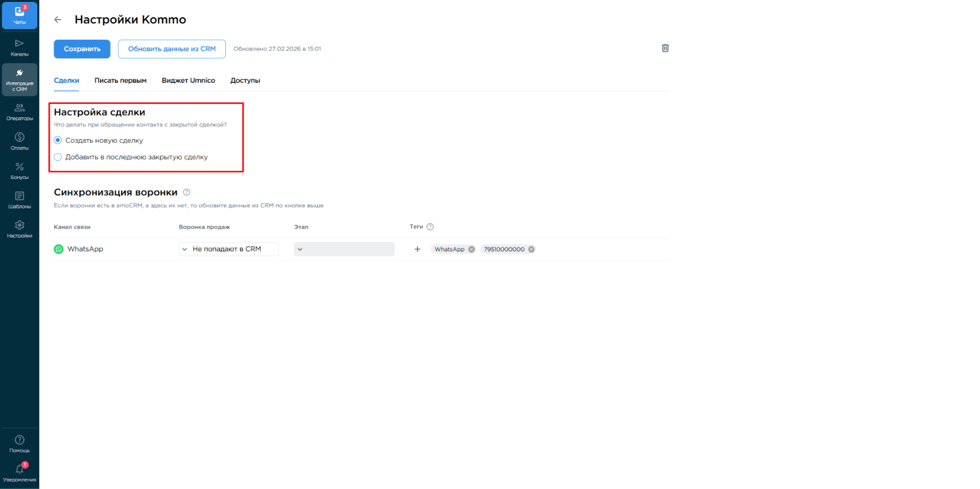Open the stage (Этап) dropdown

point(344,249)
